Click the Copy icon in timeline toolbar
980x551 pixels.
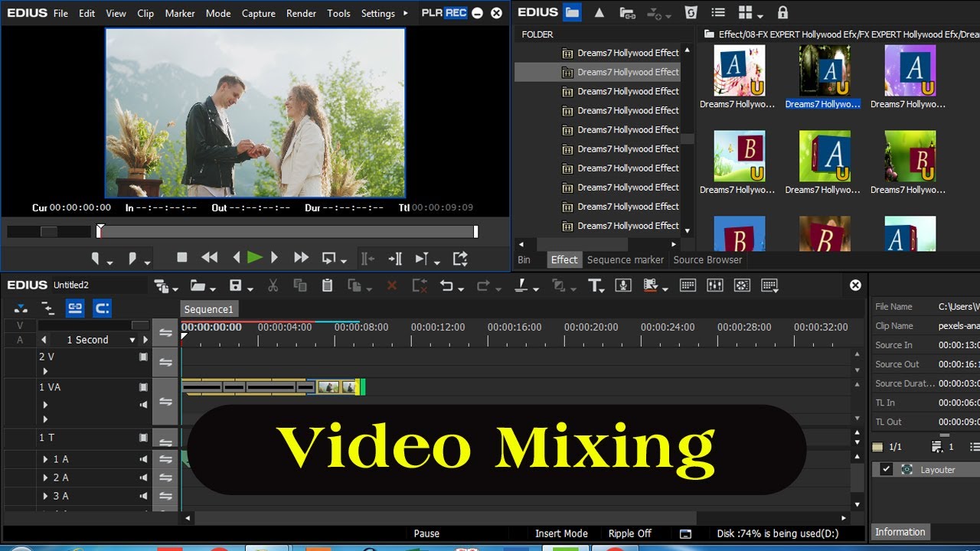click(x=300, y=285)
